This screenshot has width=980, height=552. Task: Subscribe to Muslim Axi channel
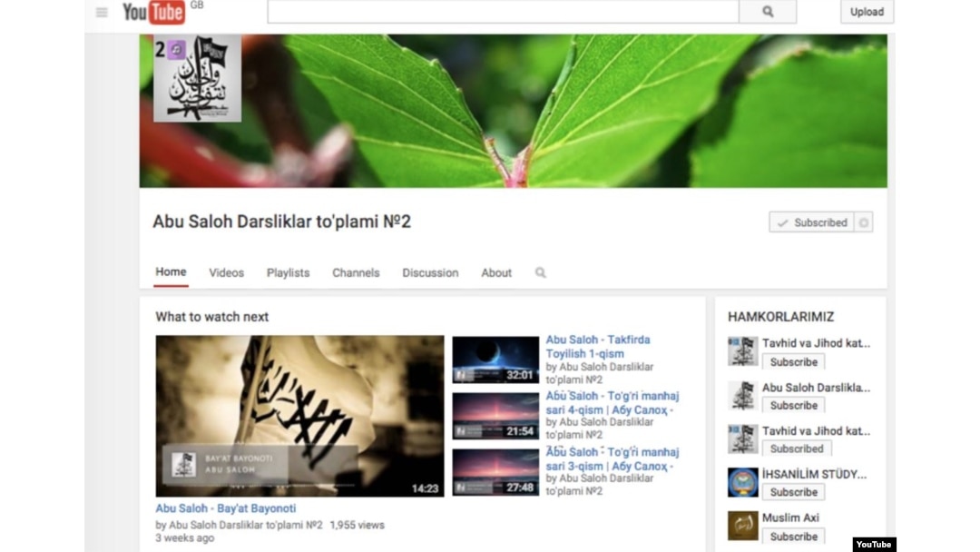[x=793, y=536]
